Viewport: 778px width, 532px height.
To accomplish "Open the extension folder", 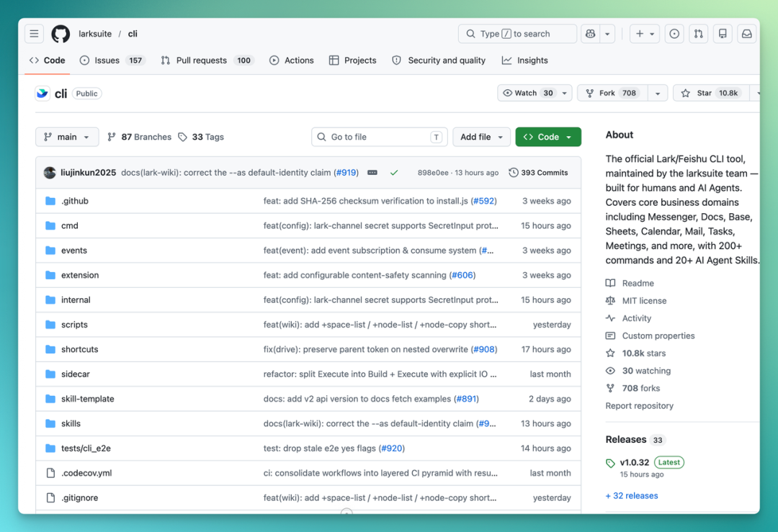I will (x=80, y=275).
